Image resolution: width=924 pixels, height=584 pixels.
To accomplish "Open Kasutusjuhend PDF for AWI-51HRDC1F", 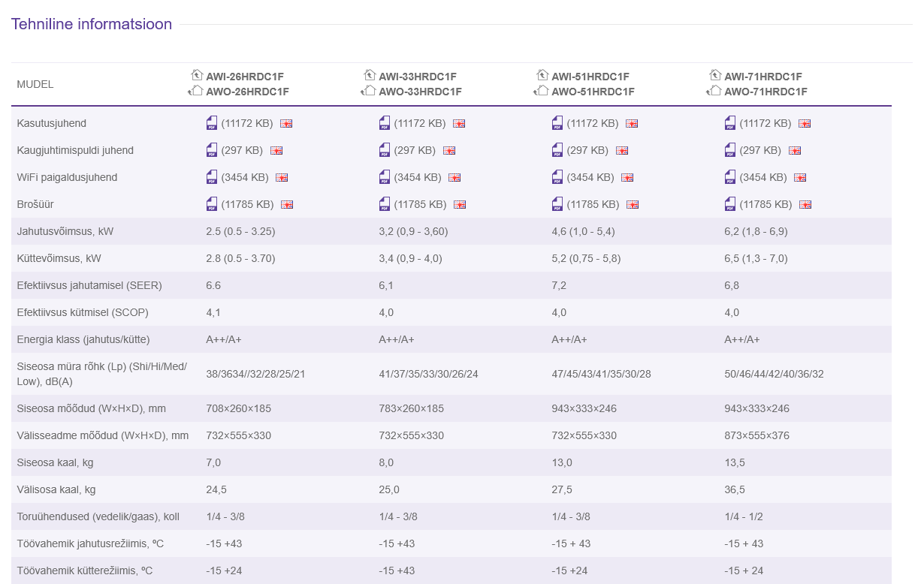I will point(557,123).
